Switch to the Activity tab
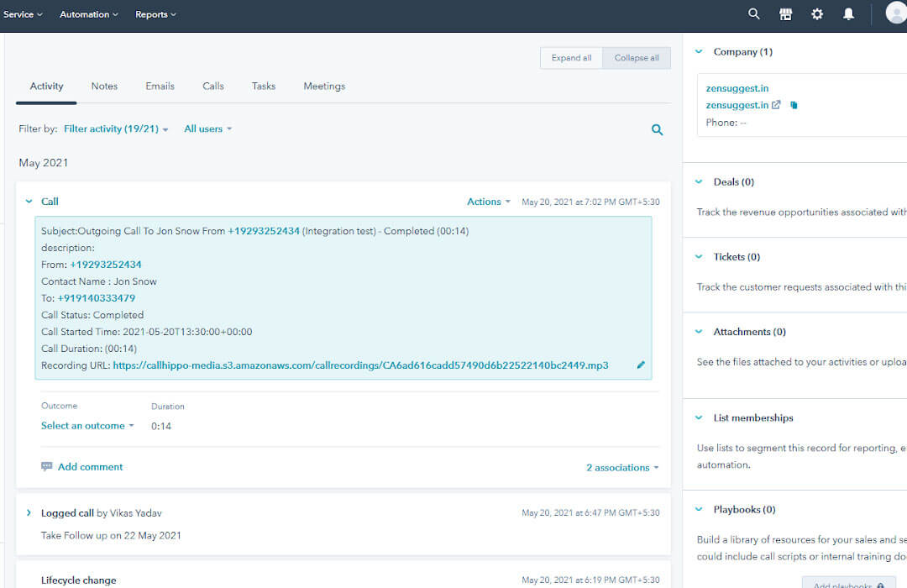This screenshot has width=907, height=588. pos(46,87)
